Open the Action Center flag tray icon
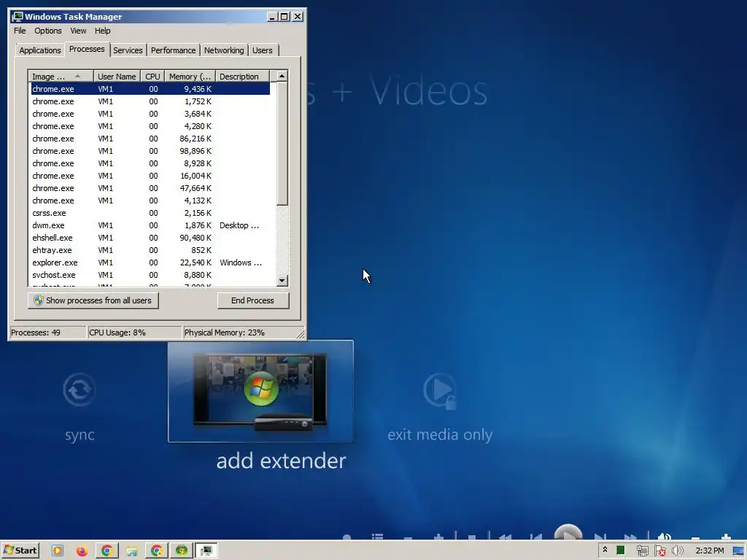Image resolution: width=747 pixels, height=560 pixels. click(x=659, y=551)
